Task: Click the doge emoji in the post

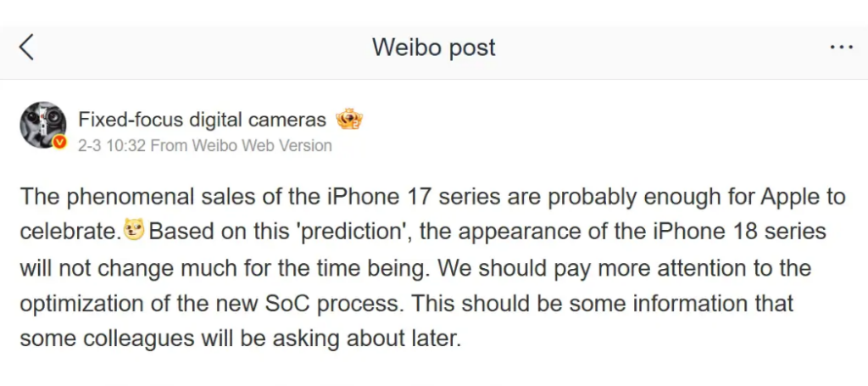Action: tap(135, 229)
